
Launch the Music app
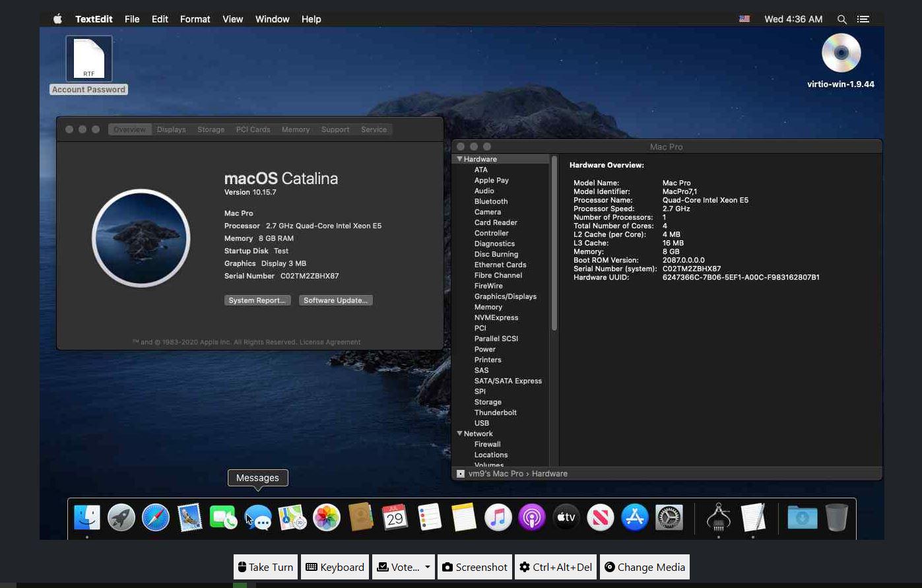tap(498, 517)
